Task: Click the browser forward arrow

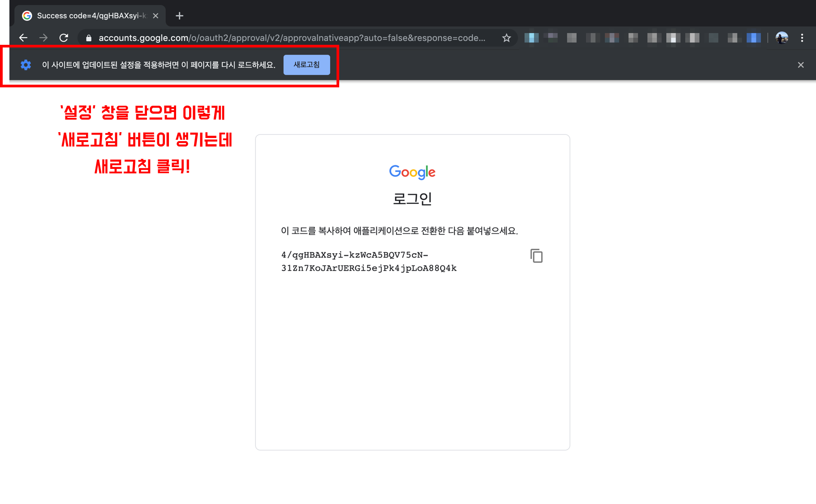Action: (43, 38)
